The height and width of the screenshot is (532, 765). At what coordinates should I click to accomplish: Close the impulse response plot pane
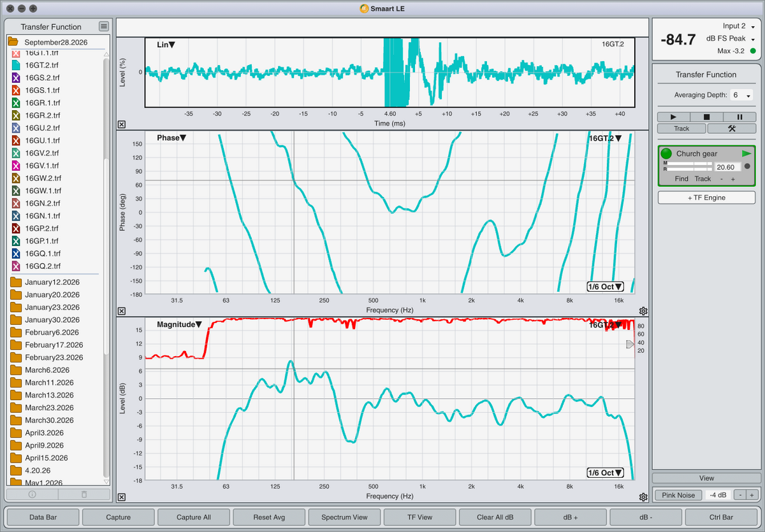(x=122, y=125)
